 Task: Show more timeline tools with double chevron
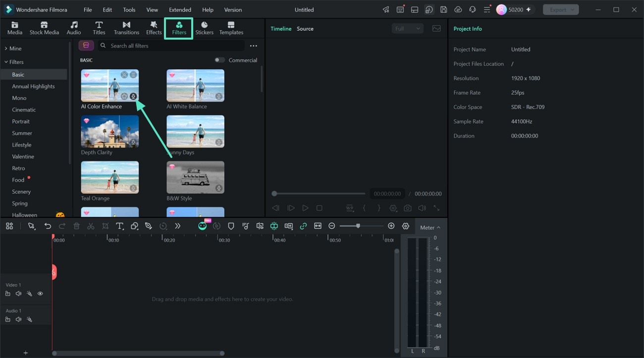[177, 226]
